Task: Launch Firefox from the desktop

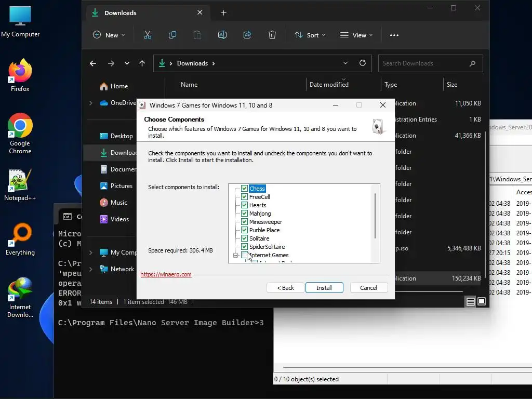Action: [20, 75]
